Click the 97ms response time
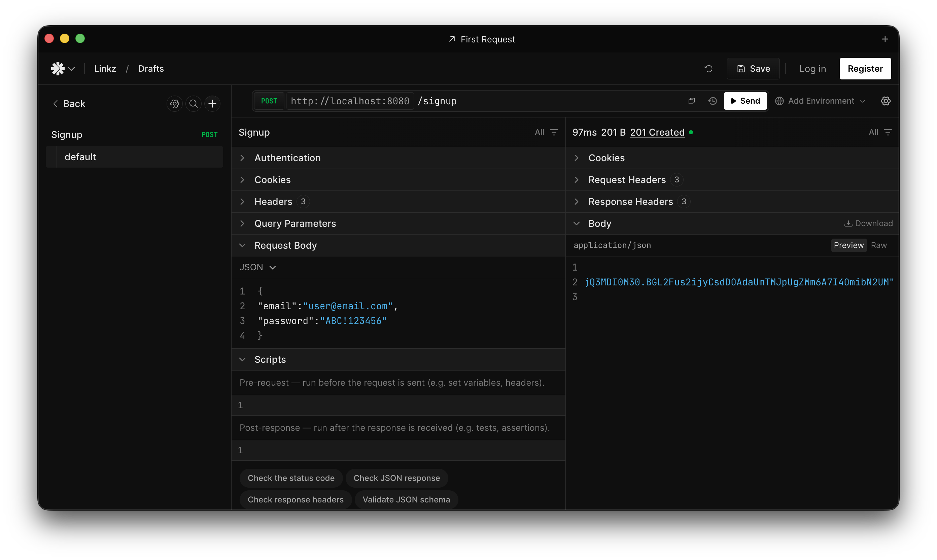Image resolution: width=937 pixels, height=560 pixels. (x=584, y=133)
